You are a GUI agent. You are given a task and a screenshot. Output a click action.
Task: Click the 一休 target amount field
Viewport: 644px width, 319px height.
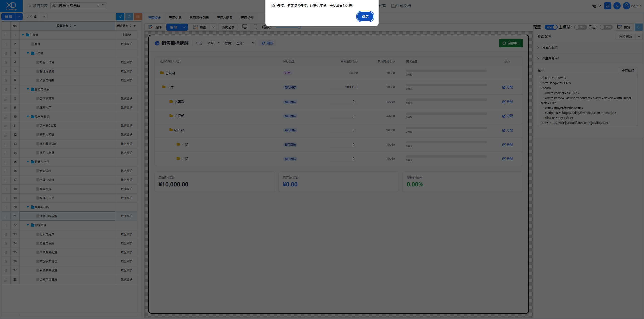click(x=344, y=87)
